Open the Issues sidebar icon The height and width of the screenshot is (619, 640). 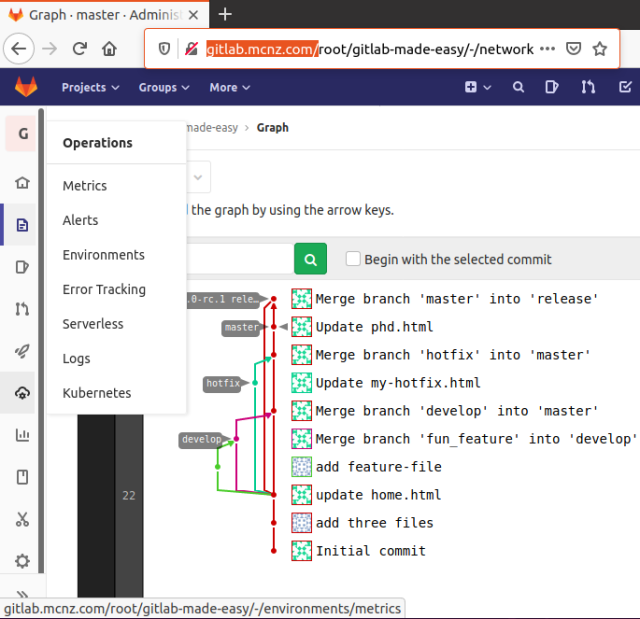[22, 267]
